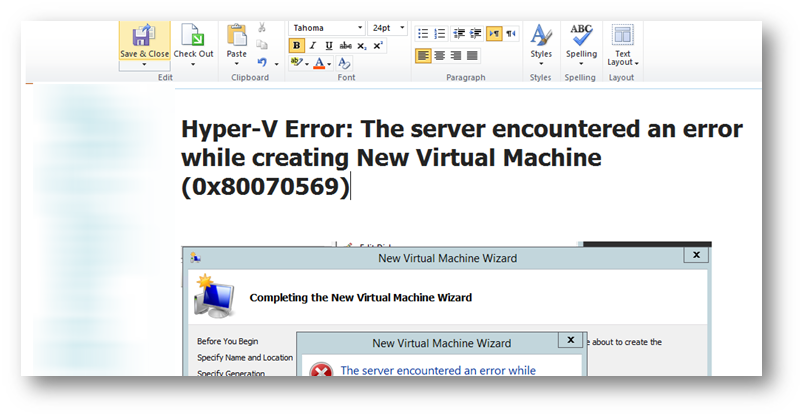This screenshot has width=804, height=418.
Task: Toggle Strikethrough formatting
Action: tap(346, 46)
